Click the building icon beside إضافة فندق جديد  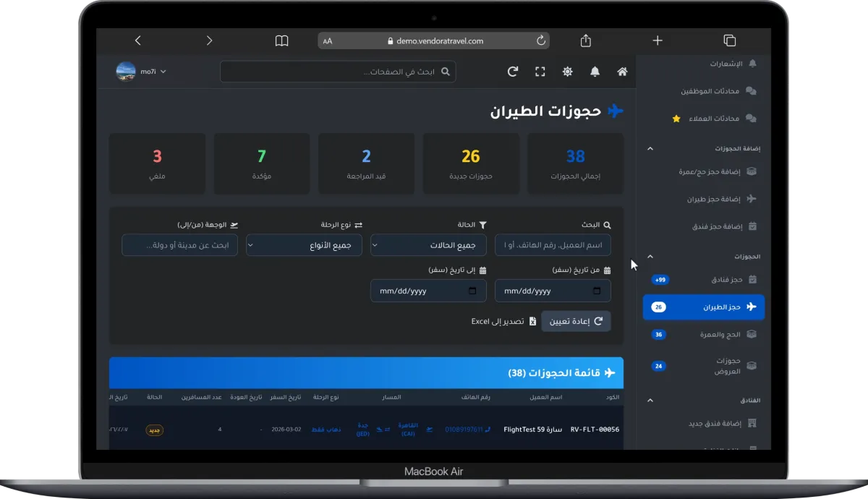coord(752,423)
